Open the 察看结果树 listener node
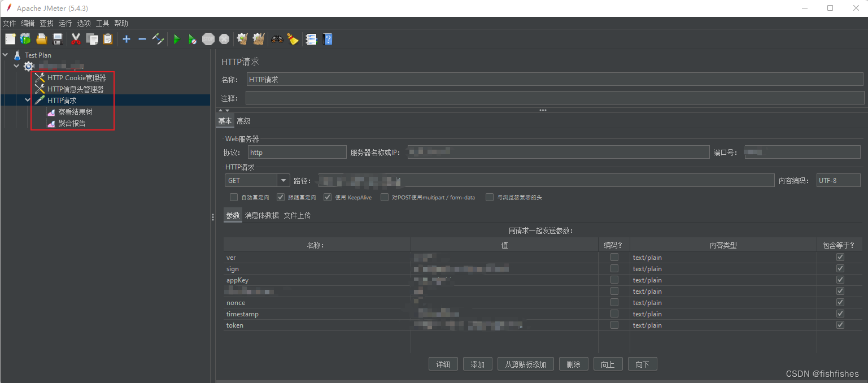The image size is (868, 383). pyautogui.click(x=75, y=112)
